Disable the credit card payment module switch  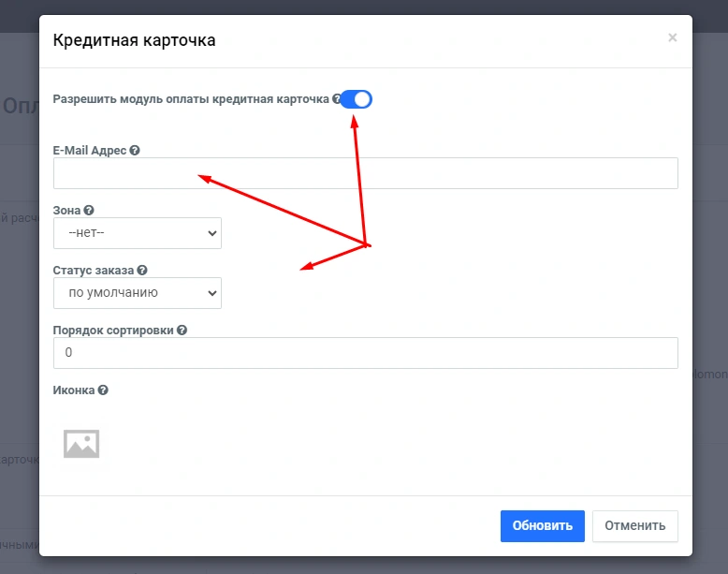coord(357,98)
